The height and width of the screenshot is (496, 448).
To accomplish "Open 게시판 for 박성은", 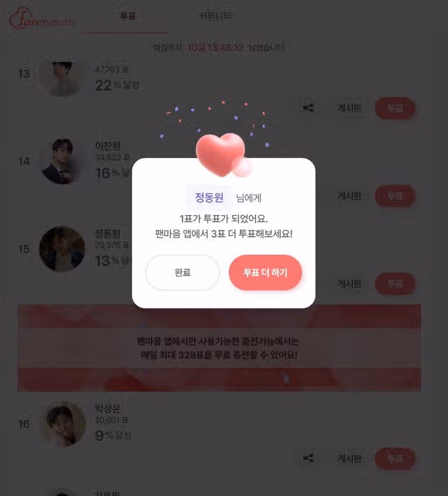I will pos(349,459).
